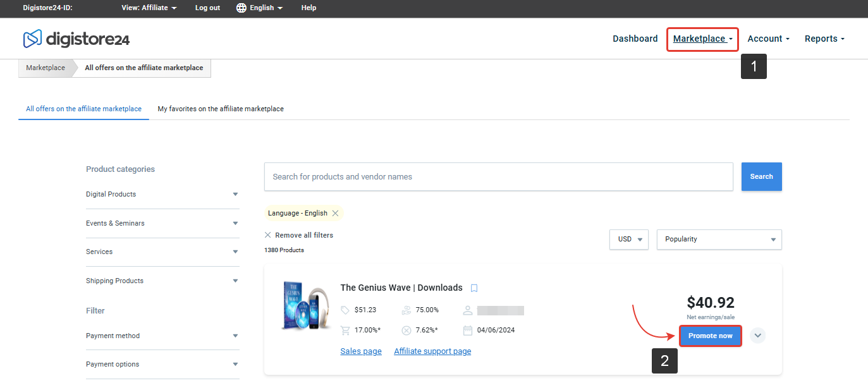Click Log out
The width and height of the screenshot is (868, 383).
[x=207, y=8]
